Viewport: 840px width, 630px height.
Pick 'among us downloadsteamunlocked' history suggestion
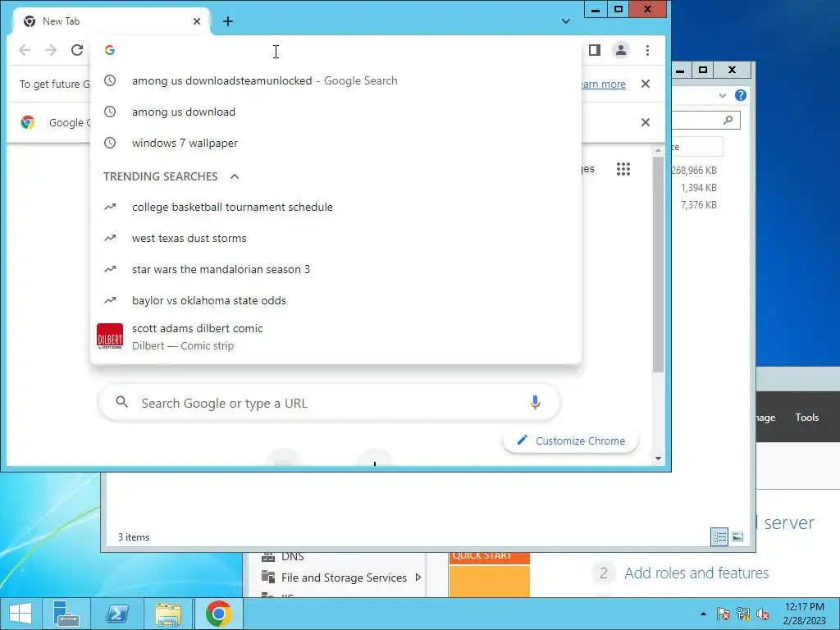(336, 81)
